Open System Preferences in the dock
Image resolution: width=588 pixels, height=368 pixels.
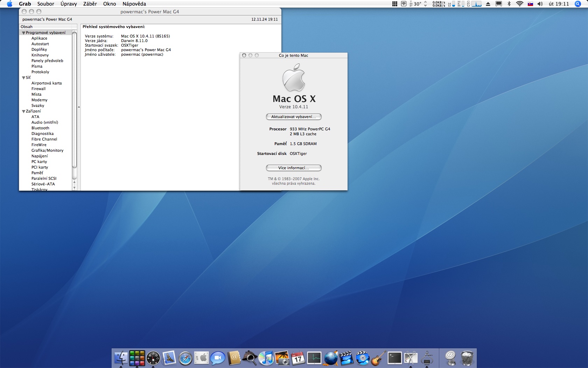(x=201, y=358)
